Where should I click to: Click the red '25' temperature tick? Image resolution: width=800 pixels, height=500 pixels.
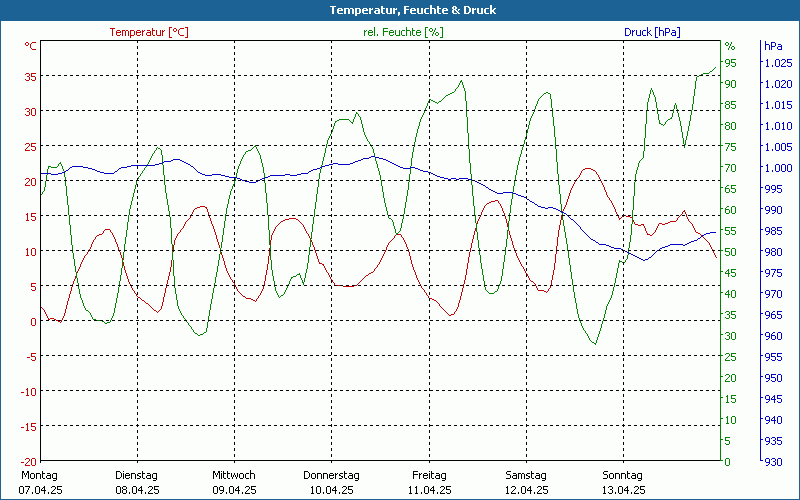tap(31, 147)
